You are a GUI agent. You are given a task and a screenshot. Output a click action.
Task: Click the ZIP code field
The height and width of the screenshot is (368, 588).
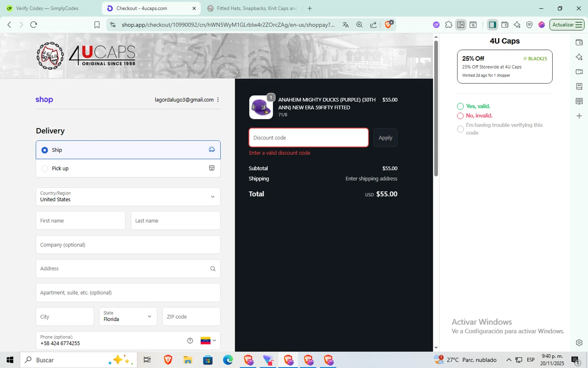[191, 316]
